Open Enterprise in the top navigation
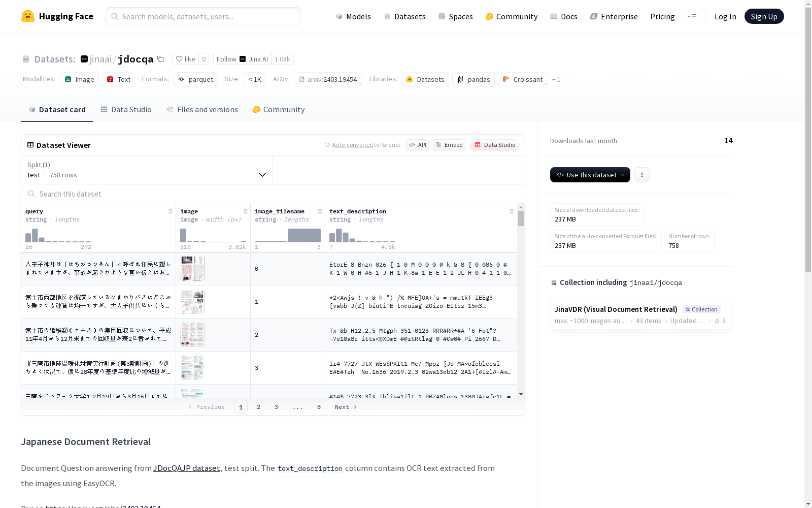The width and height of the screenshot is (812, 508). point(614,16)
